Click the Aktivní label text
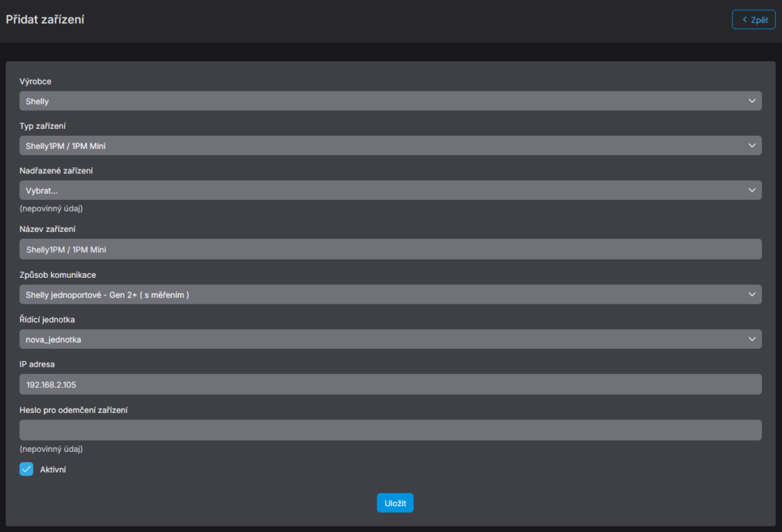Viewport: 782px width, 532px height. point(53,469)
